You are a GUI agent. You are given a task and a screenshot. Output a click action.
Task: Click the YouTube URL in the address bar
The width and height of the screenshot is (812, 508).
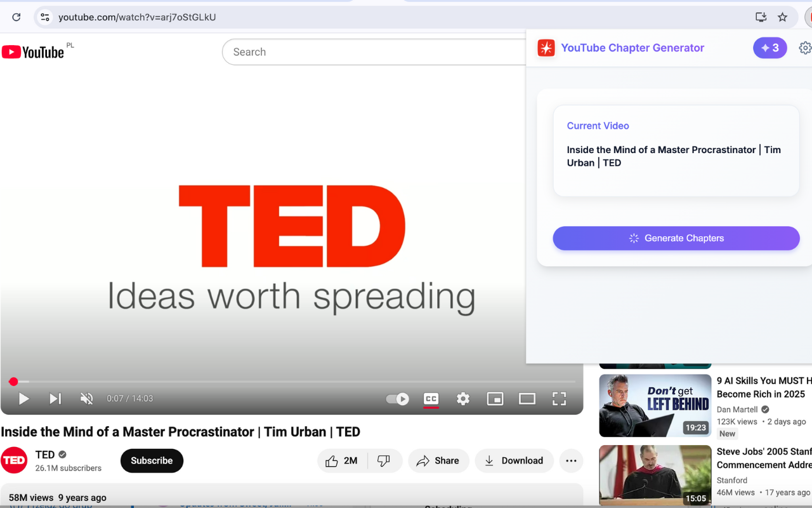(x=137, y=17)
